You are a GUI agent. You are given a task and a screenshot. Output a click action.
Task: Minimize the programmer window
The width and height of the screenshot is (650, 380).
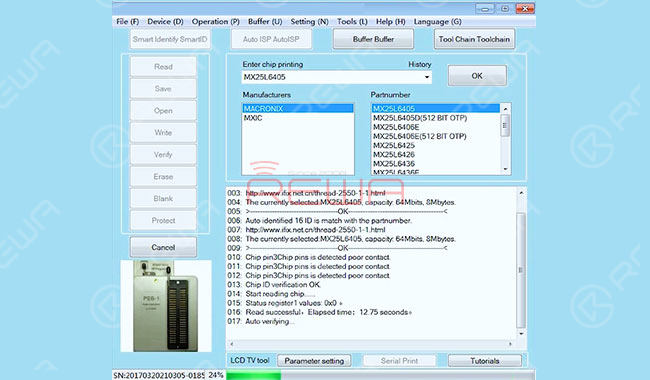tap(485, 8)
